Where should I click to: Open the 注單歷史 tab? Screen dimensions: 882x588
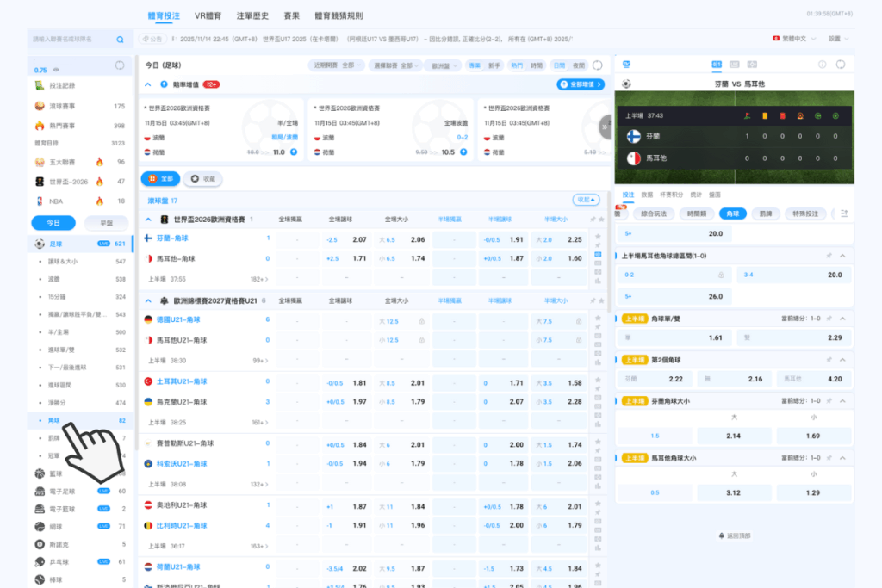(x=252, y=15)
